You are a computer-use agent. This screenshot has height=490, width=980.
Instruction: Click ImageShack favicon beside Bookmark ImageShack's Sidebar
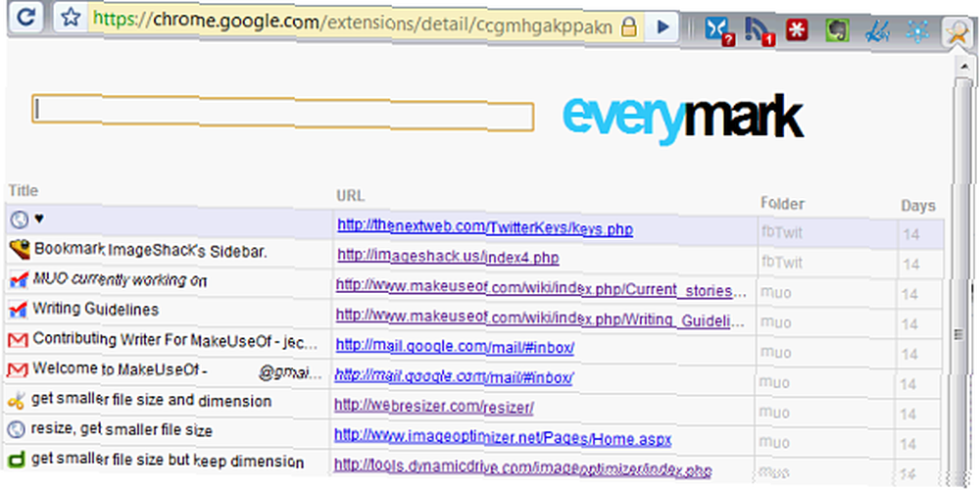(x=20, y=250)
